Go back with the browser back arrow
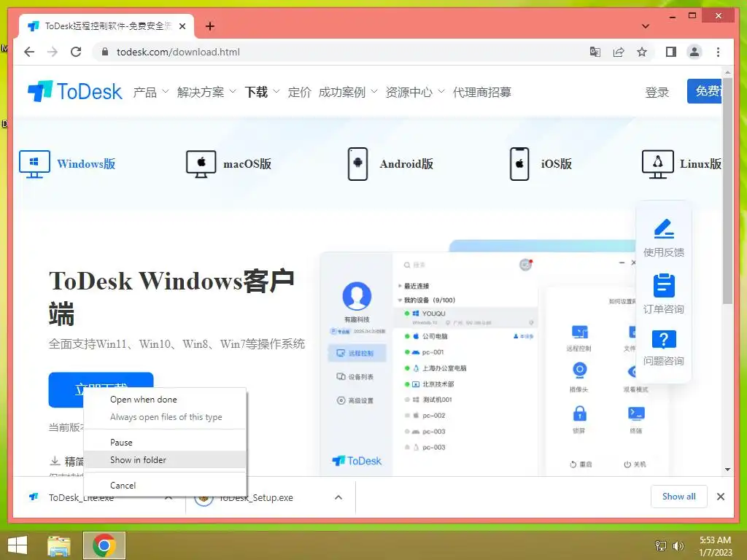Screen dimensions: 747x560 point(29,52)
